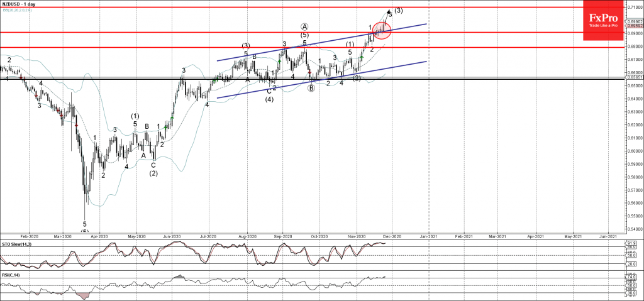Screen dimensions: 644x301
Task: Click the Mar-2020 date on time axis
Action: [x=62, y=236]
